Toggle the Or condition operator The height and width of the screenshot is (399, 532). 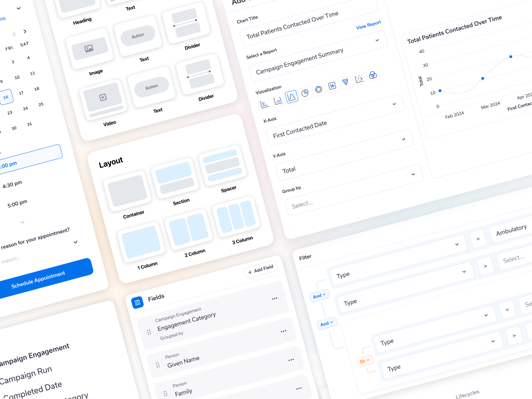tap(365, 361)
